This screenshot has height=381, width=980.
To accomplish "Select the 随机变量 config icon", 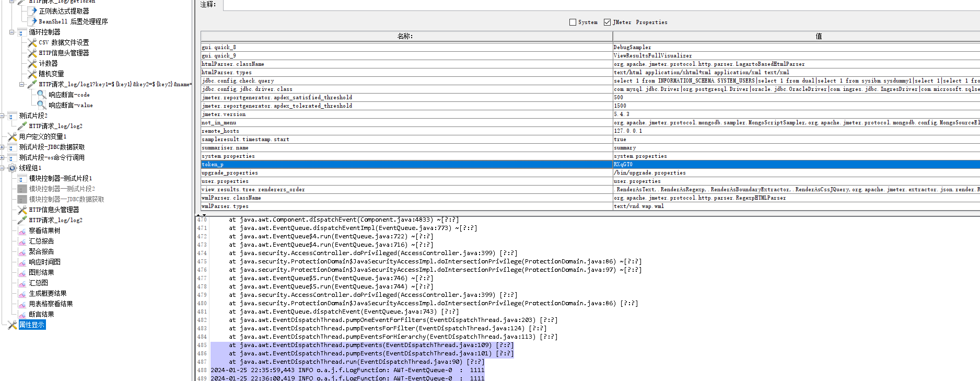I will 32,74.
